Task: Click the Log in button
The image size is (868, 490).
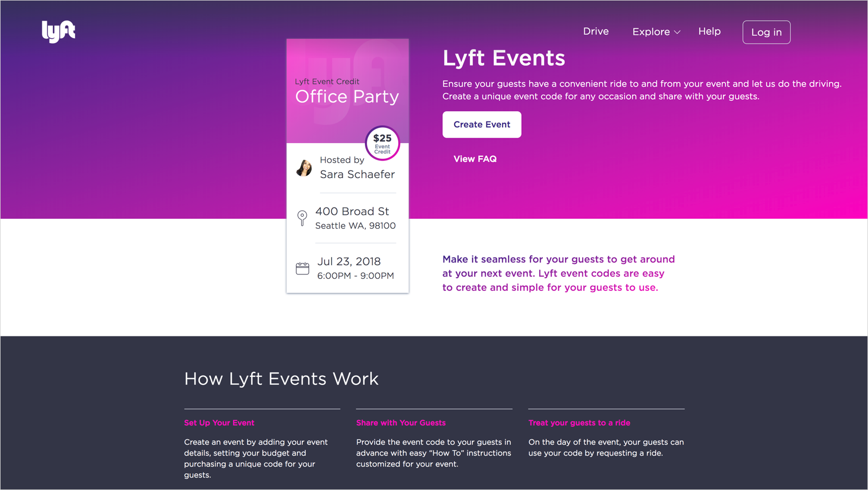Action: [766, 32]
